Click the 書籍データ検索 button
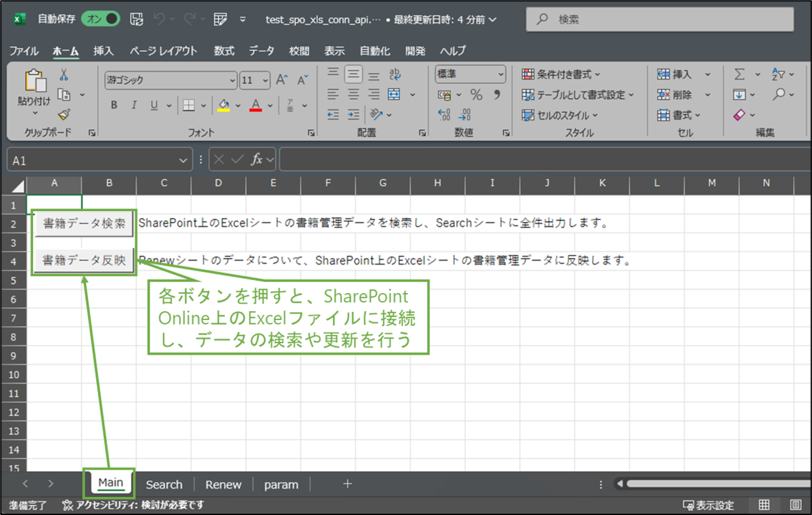Screen dimensions: 812x515 84,224
